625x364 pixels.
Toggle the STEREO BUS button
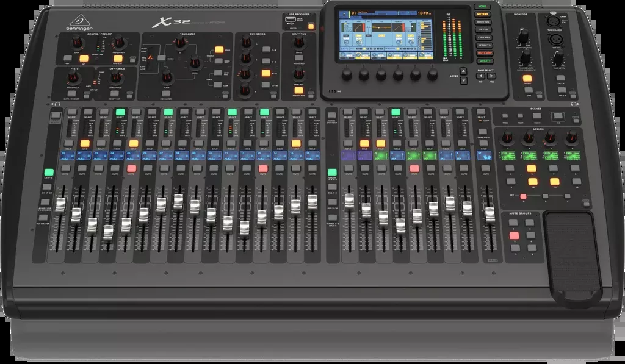pos(298,90)
